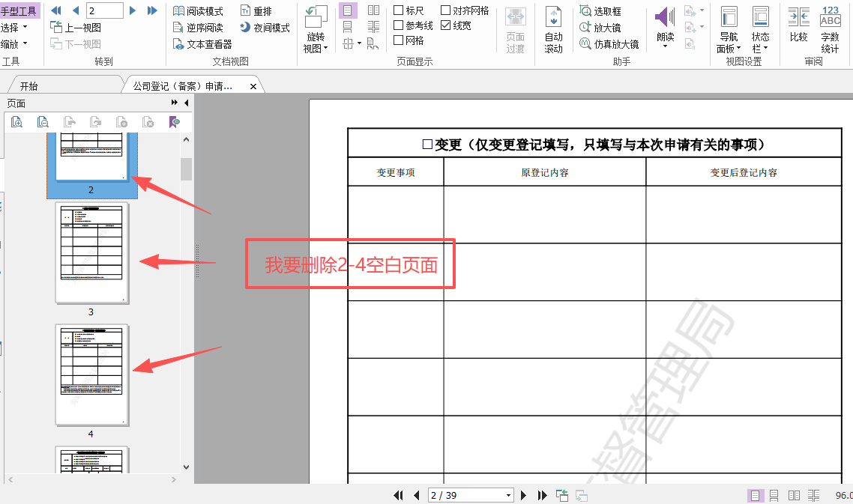This screenshot has width=853, height=504.
Task: Go to previous page in status bar
Action: [417, 495]
